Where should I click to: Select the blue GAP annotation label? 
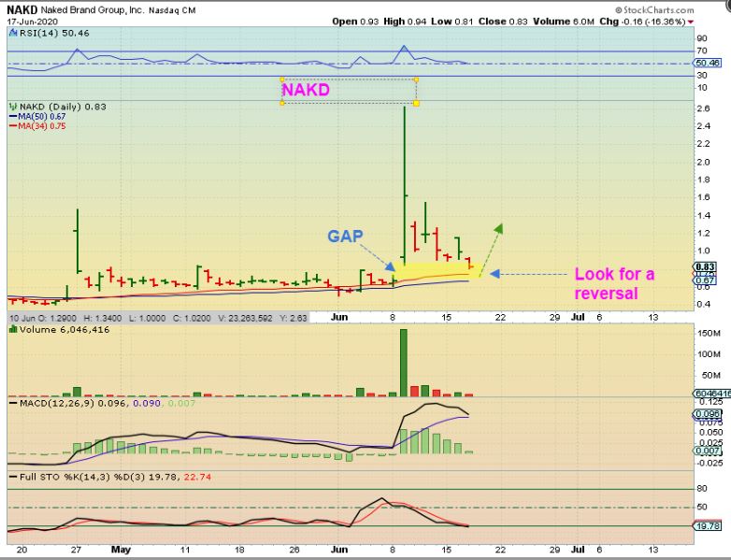pyautogui.click(x=345, y=237)
